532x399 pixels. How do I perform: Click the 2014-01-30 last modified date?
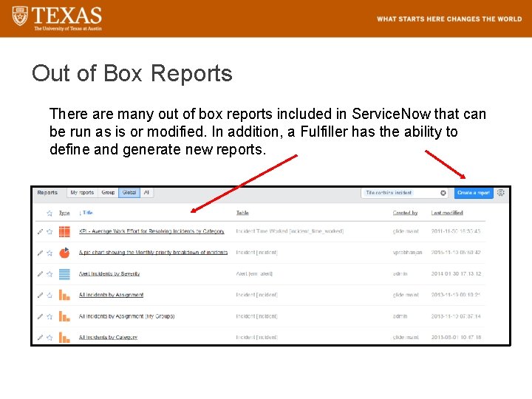(x=456, y=274)
